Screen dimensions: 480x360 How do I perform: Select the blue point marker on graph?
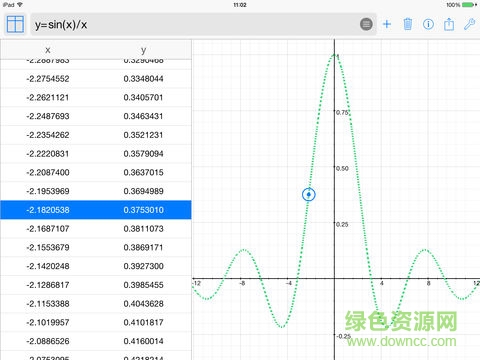pyautogui.click(x=309, y=194)
